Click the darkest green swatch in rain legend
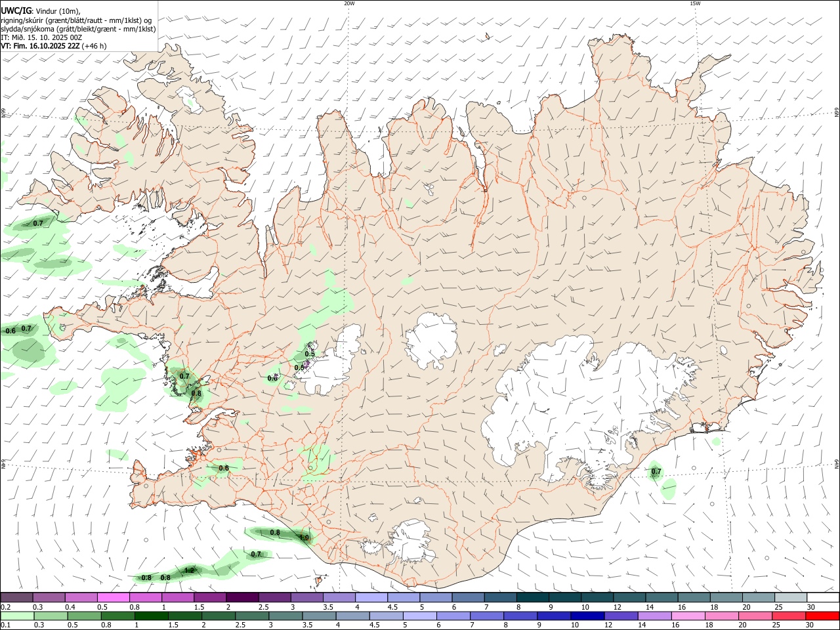 150,616
